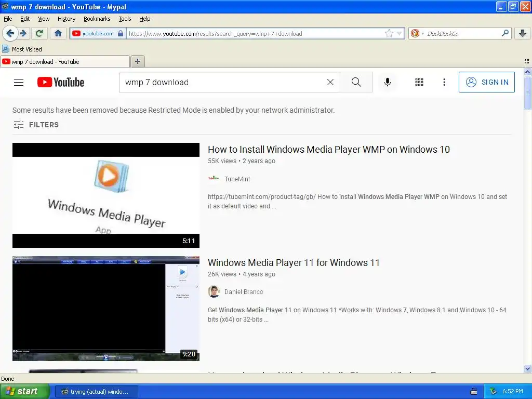Open the Edit menu
The image size is (532, 399).
click(25, 19)
